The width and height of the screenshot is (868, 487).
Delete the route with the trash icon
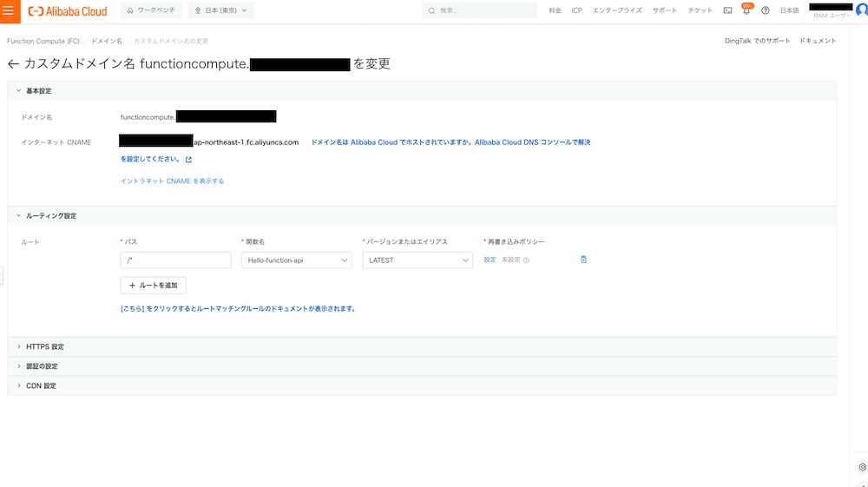(583, 260)
